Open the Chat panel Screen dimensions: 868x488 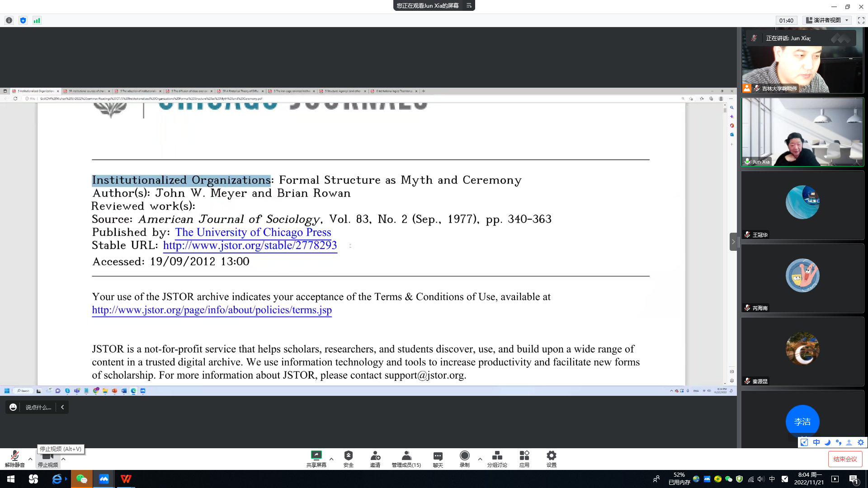(438, 455)
